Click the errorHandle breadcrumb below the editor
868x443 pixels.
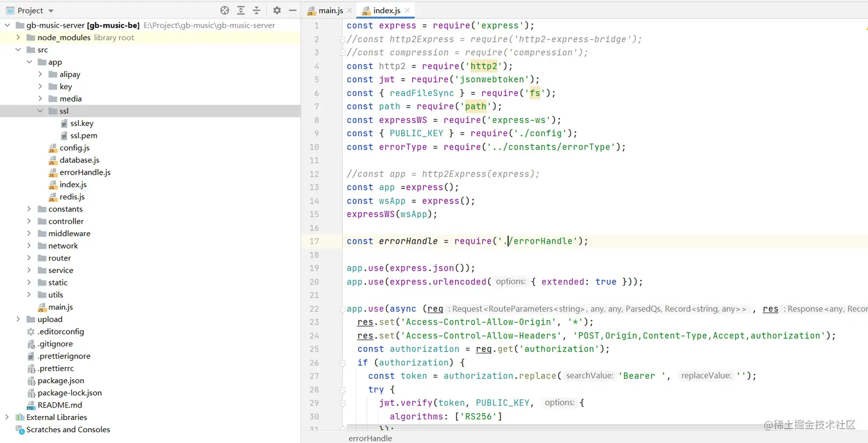(370, 438)
